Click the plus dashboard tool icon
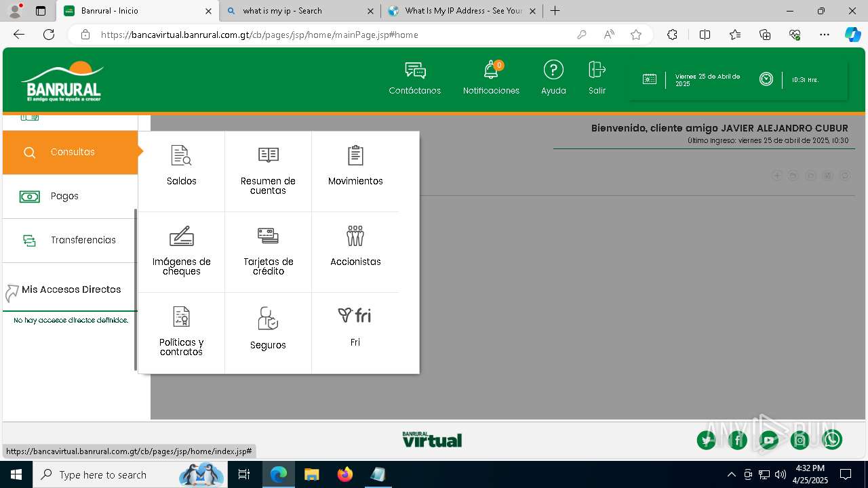Viewport: 868px width, 488px height. click(x=776, y=176)
